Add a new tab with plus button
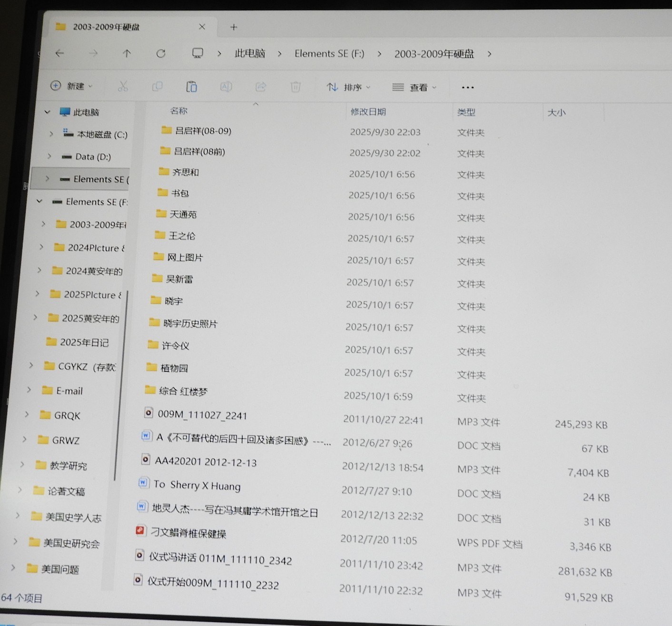Image resolution: width=672 pixels, height=626 pixels. coord(234,27)
